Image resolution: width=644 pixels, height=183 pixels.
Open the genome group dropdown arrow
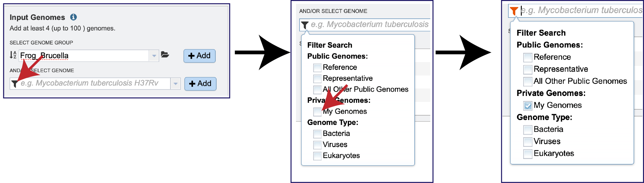pos(154,55)
